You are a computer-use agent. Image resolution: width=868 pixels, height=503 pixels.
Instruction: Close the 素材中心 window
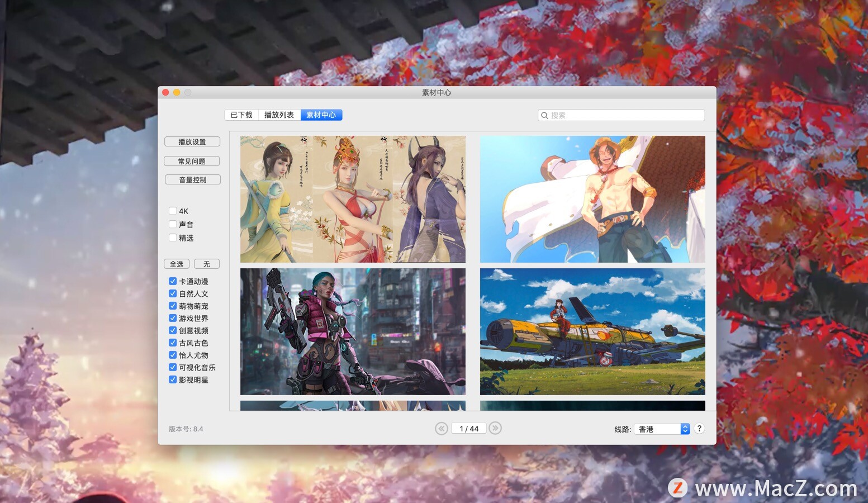click(165, 92)
